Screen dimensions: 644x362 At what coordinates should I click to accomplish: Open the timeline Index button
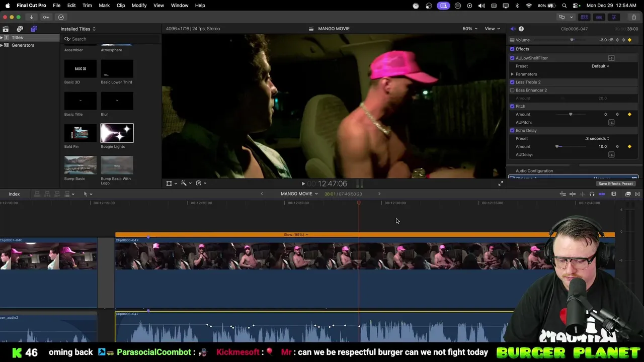pyautogui.click(x=14, y=194)
